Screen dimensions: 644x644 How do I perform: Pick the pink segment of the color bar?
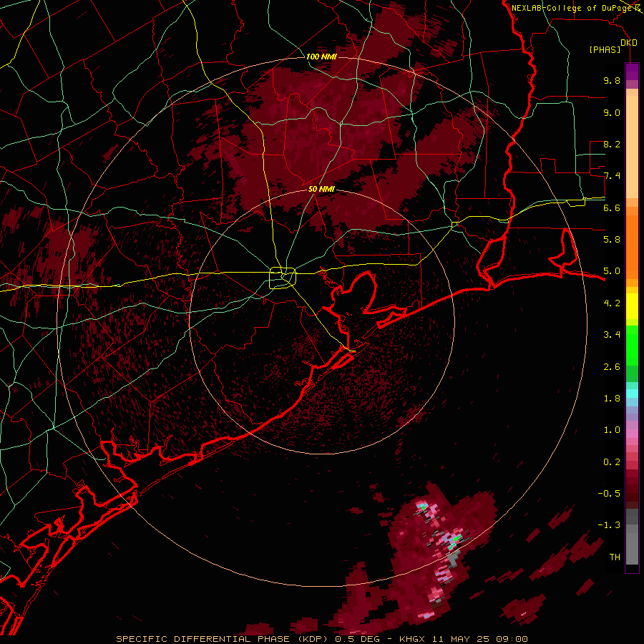click(632, 433)
